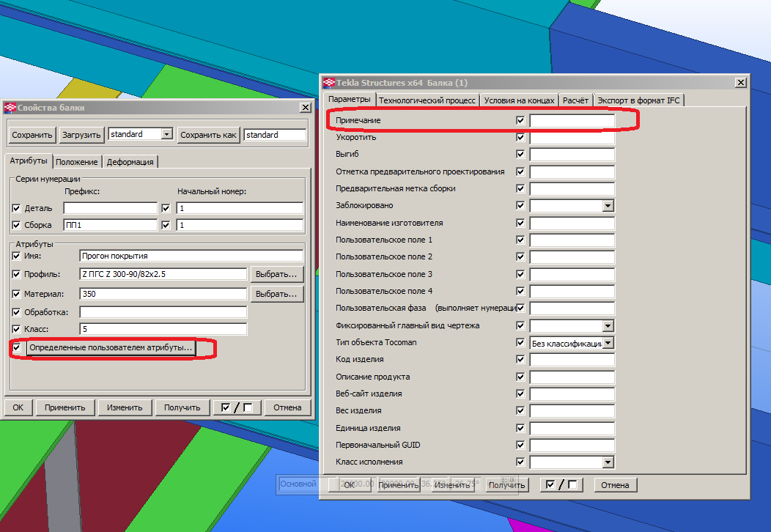Toggle the Профиль checkbox
Viewport: 771px width, 532px height.
17,274
